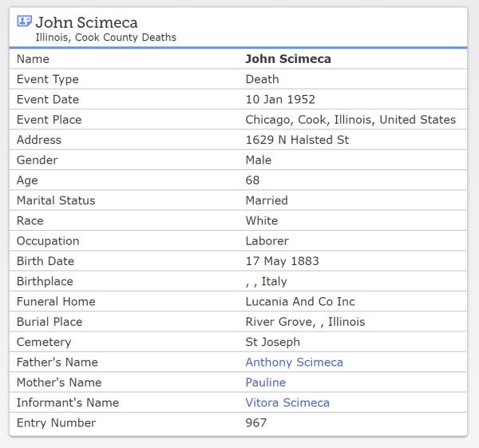The width and height of the screenshot is (479, 448).
Task: Select the St Joseph cemetery value
Action: coord(272,342)
